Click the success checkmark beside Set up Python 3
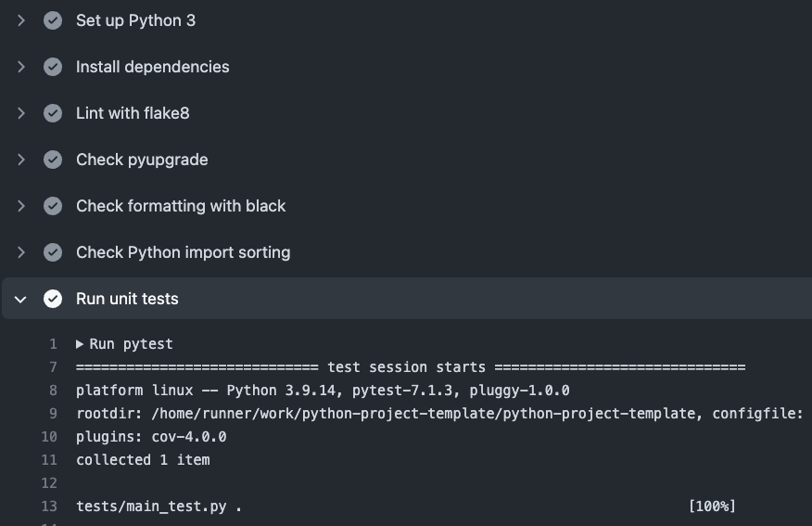Image resolution: width=812 pixels, height=526 pixels. (53, 20)
